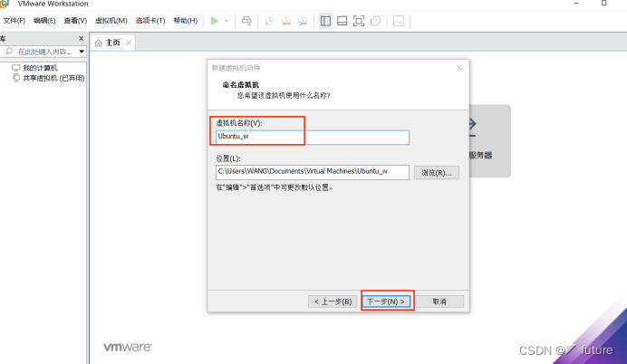This screenshot has height=364, width=627.
Task: Click the 虚拟机名称 text field
Action: pos(313,137)
